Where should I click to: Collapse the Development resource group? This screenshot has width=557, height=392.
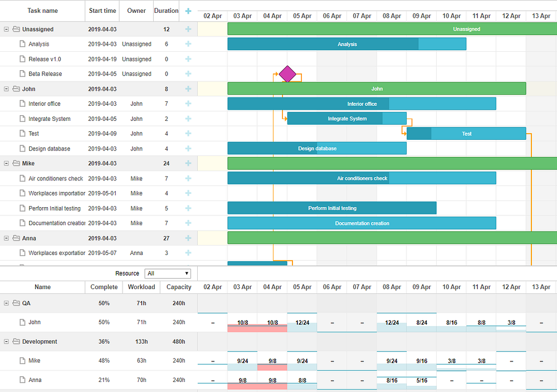point(6,341)
